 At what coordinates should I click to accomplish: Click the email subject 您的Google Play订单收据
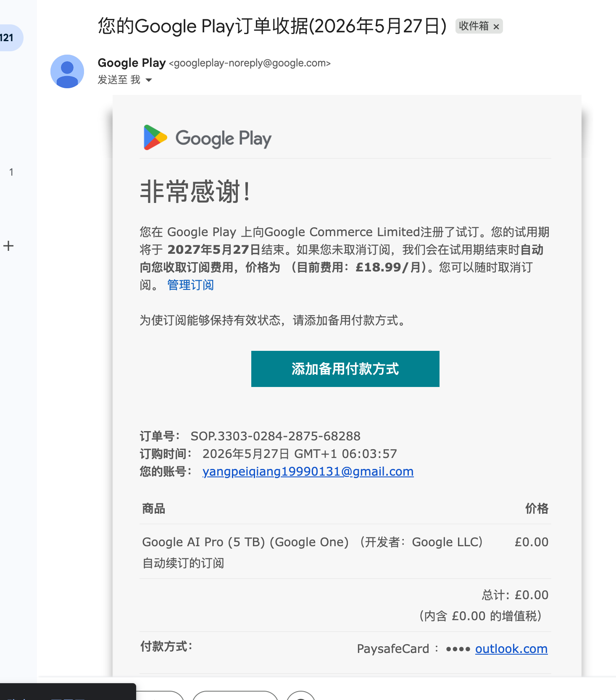(272, 26)
